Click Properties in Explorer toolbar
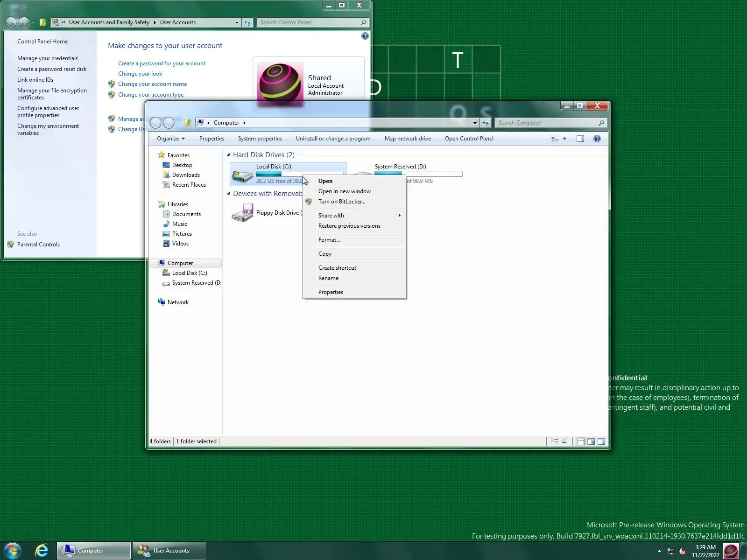Viewport: 747px width, 560px height. click(211, 139)
